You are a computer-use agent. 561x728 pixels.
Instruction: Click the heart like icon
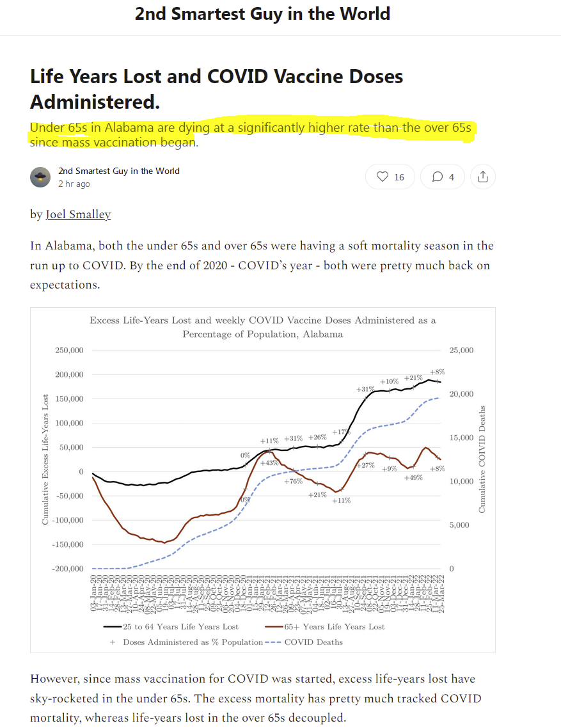coord(383,177)
